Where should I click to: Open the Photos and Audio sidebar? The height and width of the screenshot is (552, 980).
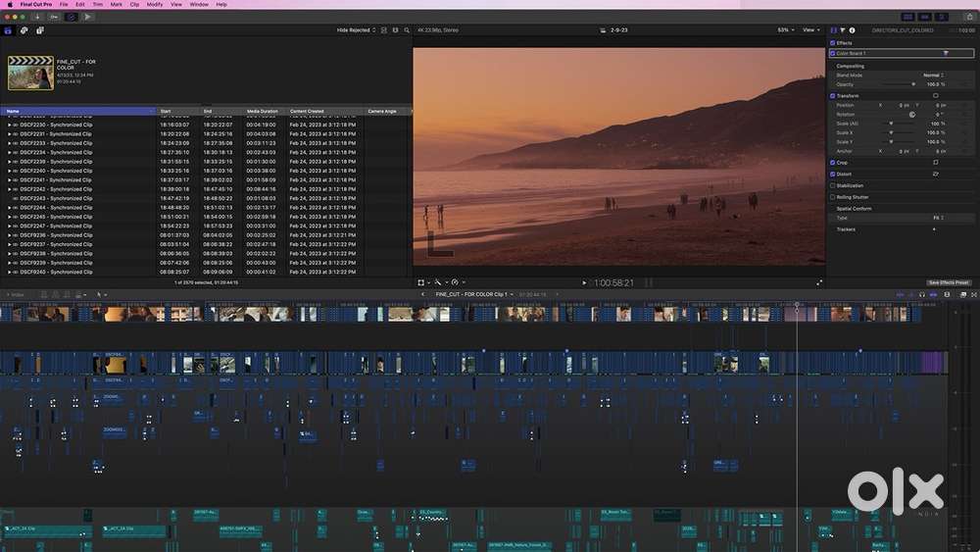[x=24, y=30]
